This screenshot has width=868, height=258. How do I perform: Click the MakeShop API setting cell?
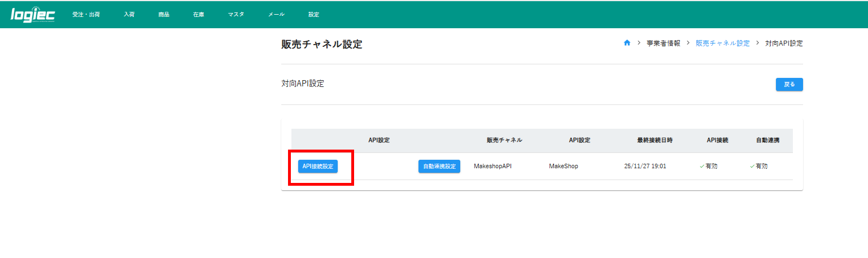click(x=563, y=167)
